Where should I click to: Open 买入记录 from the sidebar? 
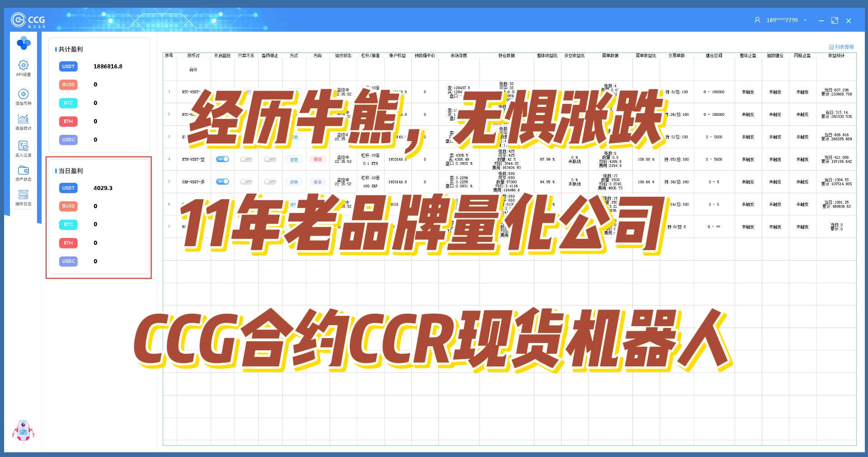tap(24, 149)
